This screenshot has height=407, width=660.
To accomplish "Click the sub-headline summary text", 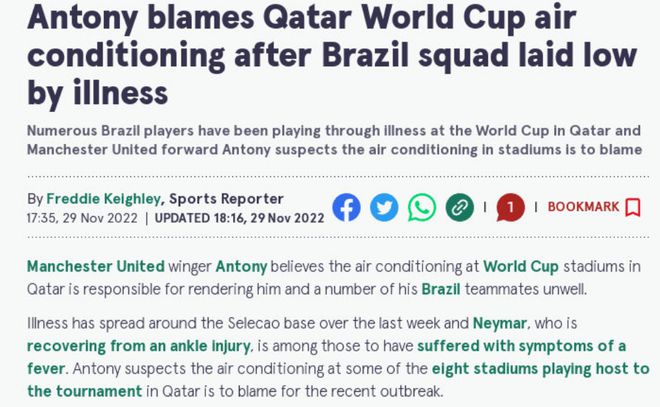I will coord(335,140).
